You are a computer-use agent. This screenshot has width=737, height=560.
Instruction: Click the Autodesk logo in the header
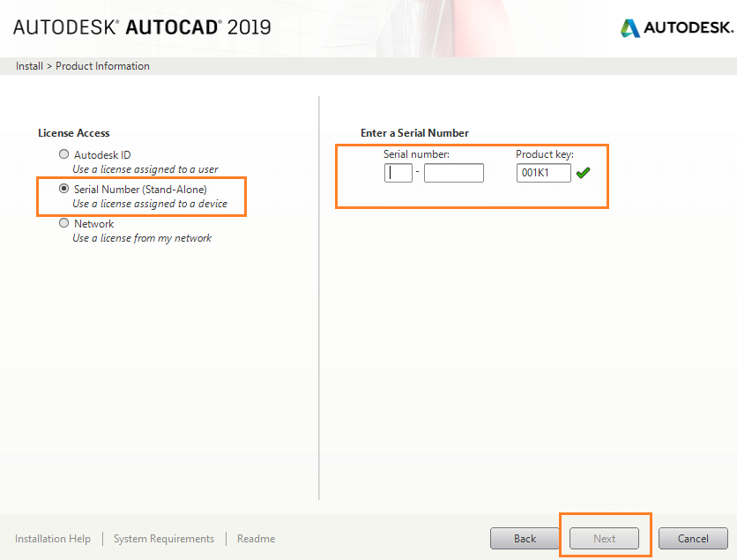coord(677,27)
